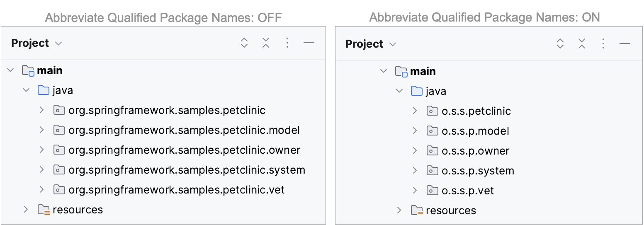Image resolution: width=644 pixels, height=225 pixels.
Task: Click Expand Selected icon in left Project panel
Action: click(x=244, y=43)
